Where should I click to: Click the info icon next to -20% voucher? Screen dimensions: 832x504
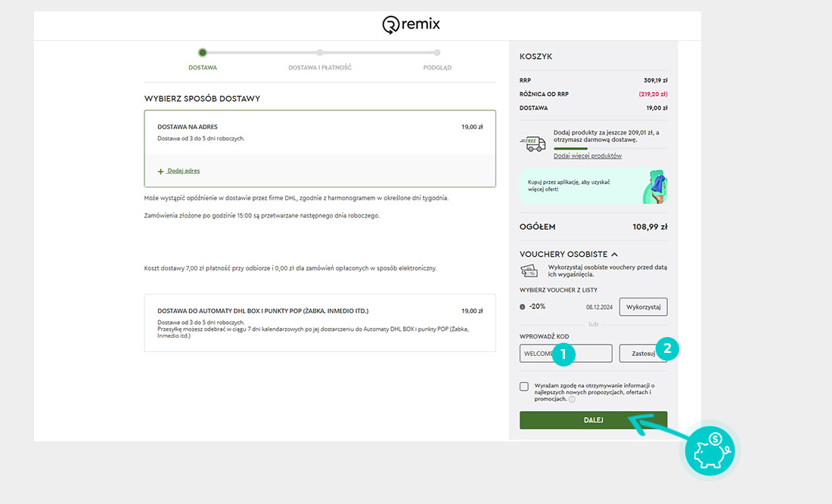click(522, 307)
